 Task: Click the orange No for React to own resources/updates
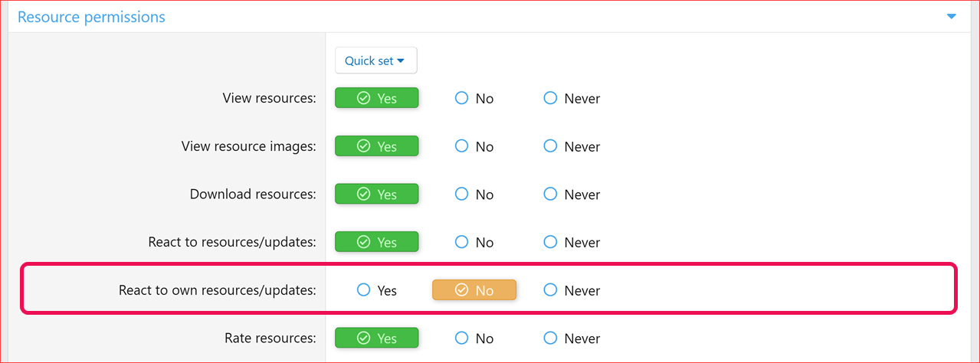click(474, 290)
